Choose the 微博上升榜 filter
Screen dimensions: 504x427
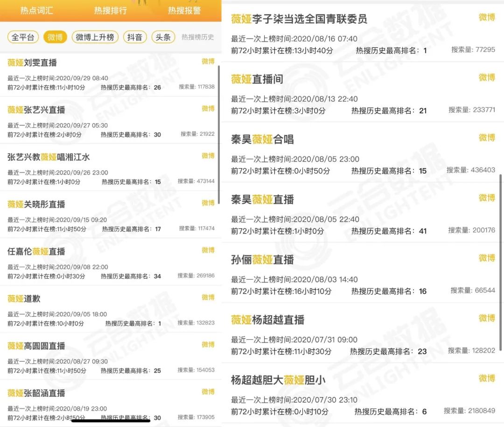point(95,37)
